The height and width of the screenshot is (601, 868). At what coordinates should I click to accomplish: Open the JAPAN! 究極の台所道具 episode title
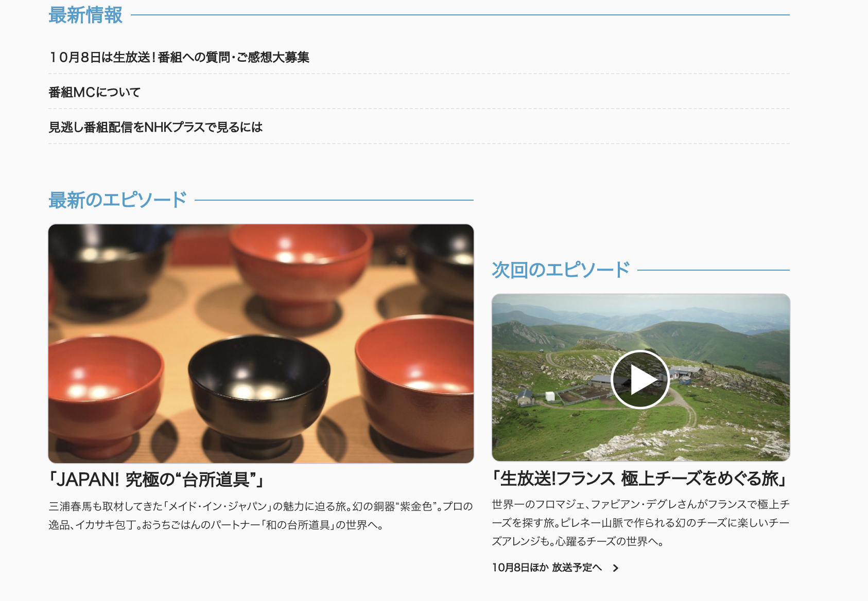point(157,480)
